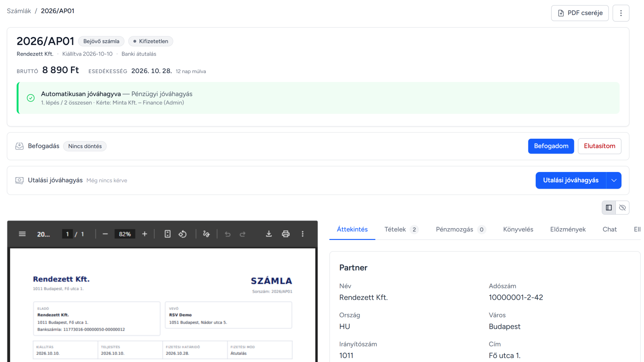Click the blue Utalási jóváhagyás button
Viewport: 644px width, 362px height.
pyautogui.click(x=571, y=180)
